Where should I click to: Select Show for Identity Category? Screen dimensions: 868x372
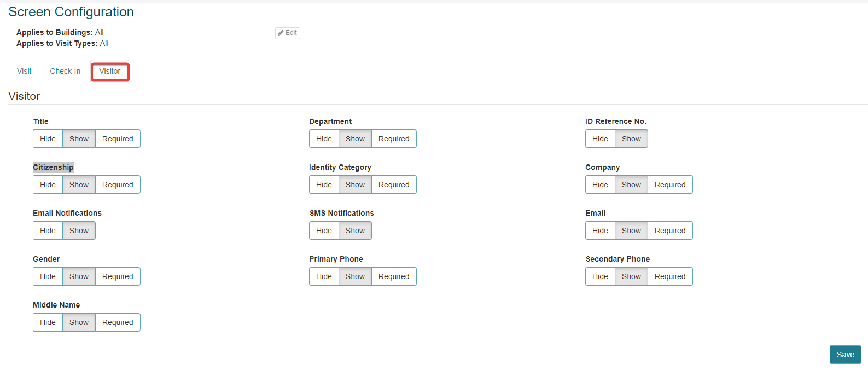coord(355,185)
